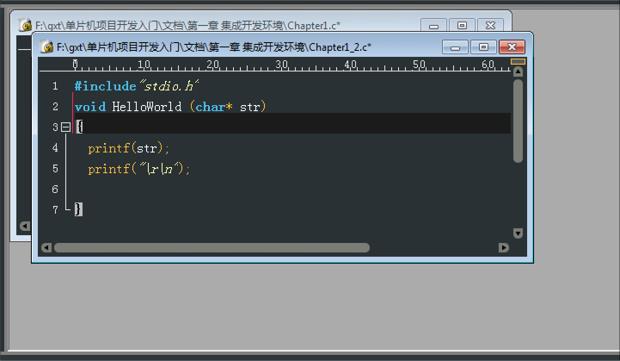
Task: Click the split-window handle above the scrollbar
Action: click(x=518, y=62)
